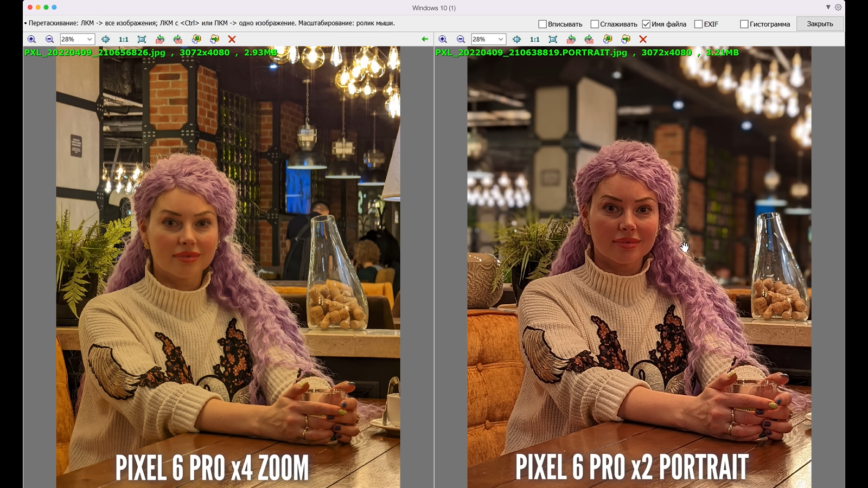Set x2 PORTRAIT image to 1:1 scale
The width and height of the screenshot is (868, 488).
click(535, 39)
